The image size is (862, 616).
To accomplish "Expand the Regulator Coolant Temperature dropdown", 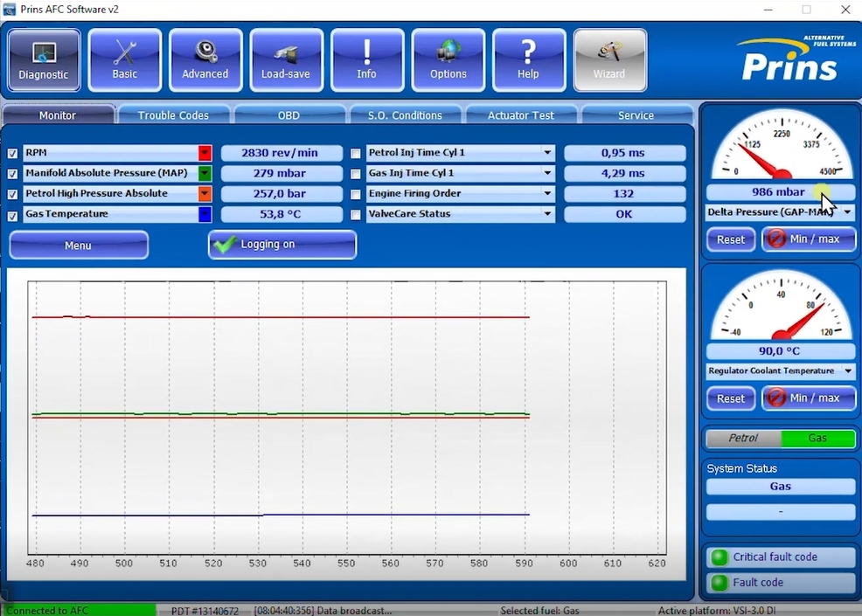I will tap(846, 371).
